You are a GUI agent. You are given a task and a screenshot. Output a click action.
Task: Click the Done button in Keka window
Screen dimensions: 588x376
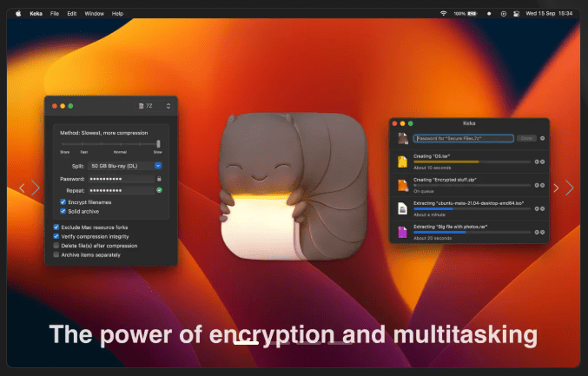click(526, 138)
